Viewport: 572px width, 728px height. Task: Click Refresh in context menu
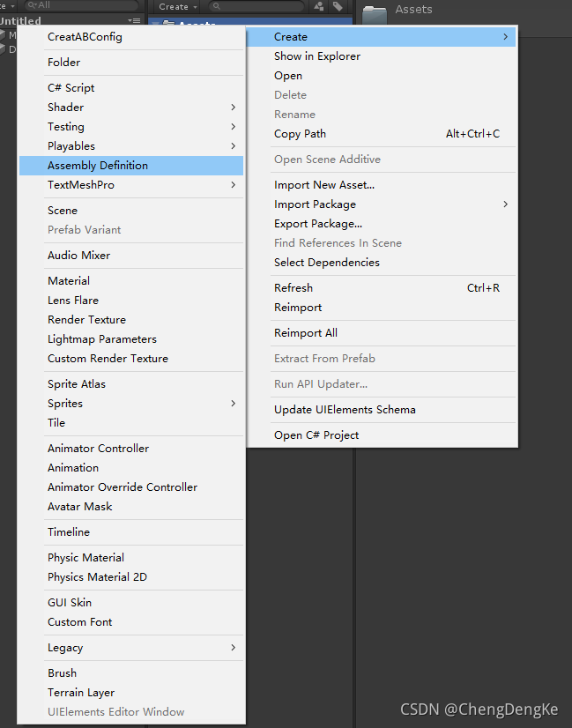point(382,288)
